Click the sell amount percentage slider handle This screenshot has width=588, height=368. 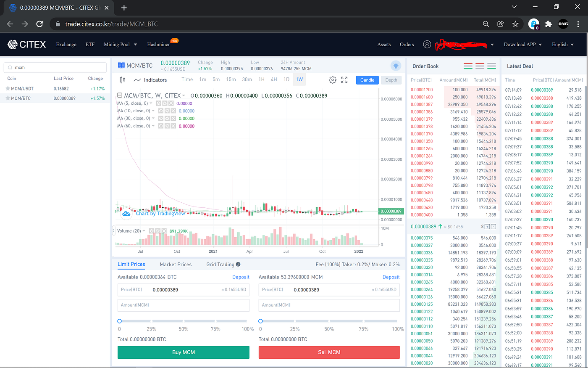(x=260, y=321)
